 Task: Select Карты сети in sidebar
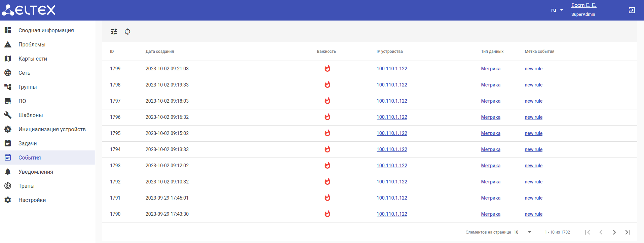tap(33, 59)
